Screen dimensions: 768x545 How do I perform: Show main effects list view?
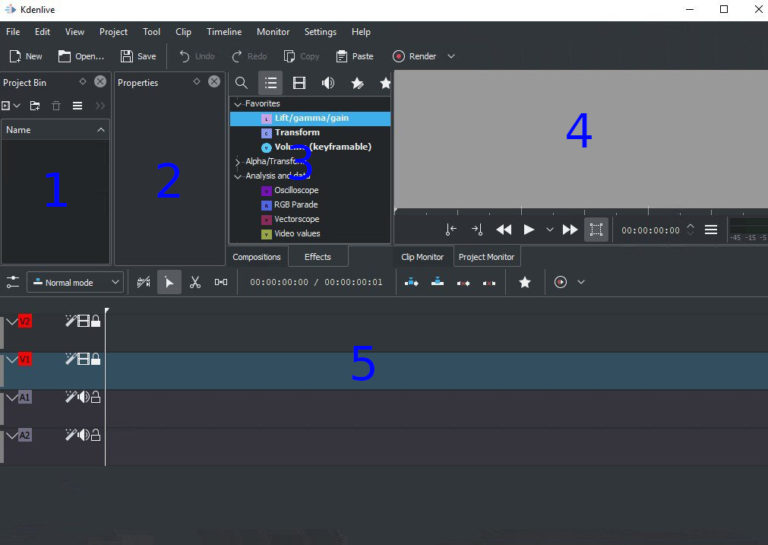click(x=270, y=83)
